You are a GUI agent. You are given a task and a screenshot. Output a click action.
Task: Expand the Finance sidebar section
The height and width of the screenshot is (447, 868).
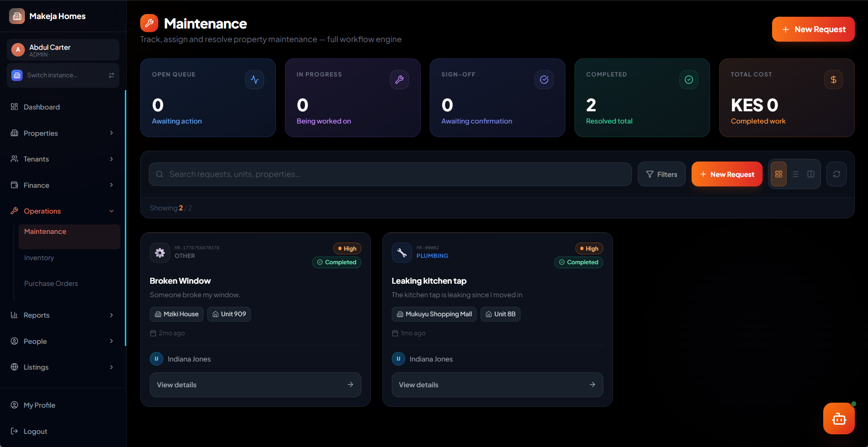pyautogui.click(x=62, y=185)
